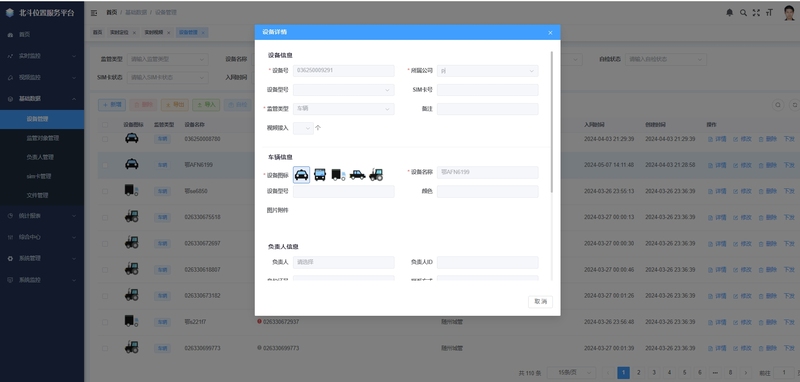
Task: Tick checkbox for row 036250008780
Action: point(105,139)
